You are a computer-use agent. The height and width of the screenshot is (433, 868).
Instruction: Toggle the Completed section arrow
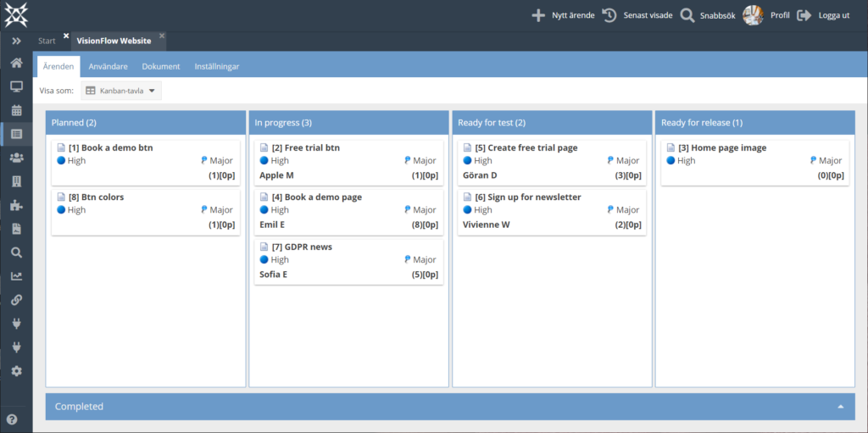click(841, 407)
